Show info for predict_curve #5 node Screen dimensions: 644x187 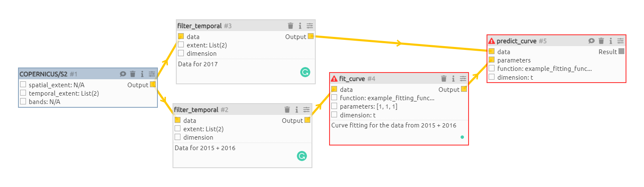coord(611,41)
